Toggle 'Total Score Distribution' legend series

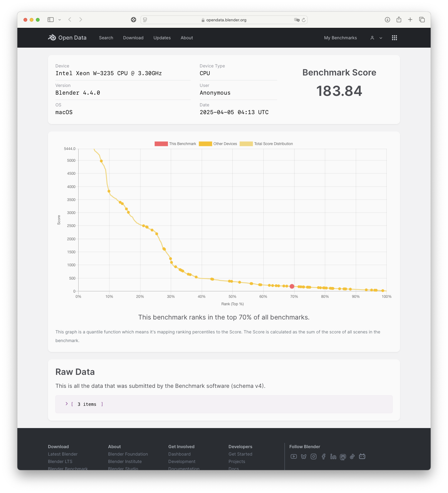click(x=266, y=144)
